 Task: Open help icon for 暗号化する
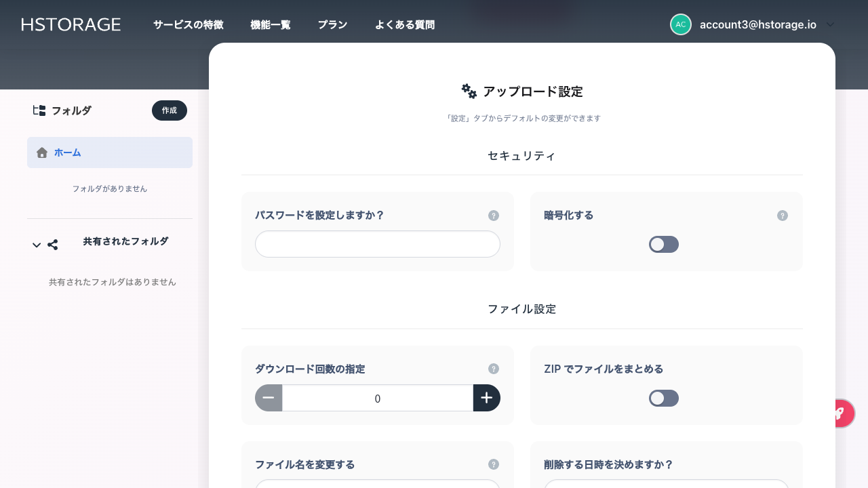(783, 216)
